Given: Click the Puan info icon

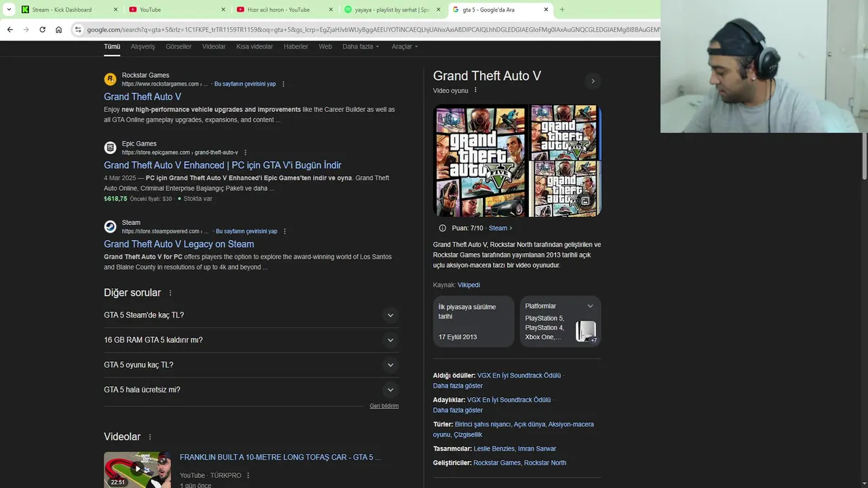Looking at the screenshot, I should tap(442, 228).
